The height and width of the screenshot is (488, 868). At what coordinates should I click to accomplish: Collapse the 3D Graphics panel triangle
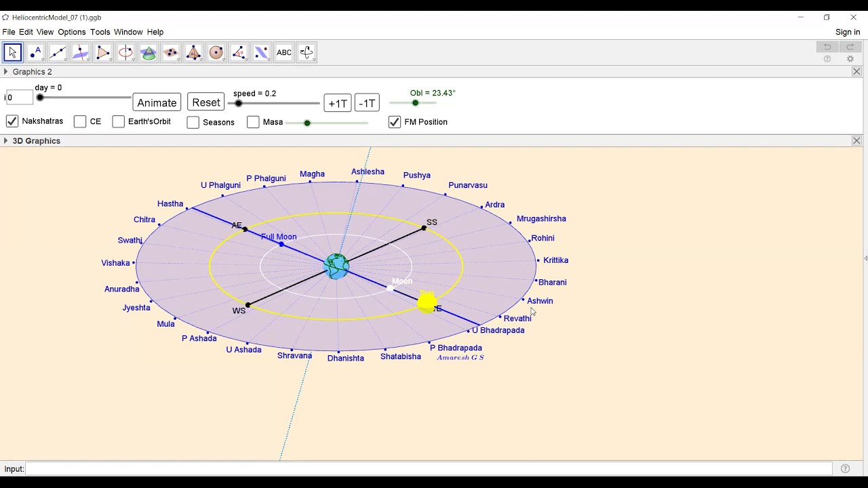pos(6,141)
